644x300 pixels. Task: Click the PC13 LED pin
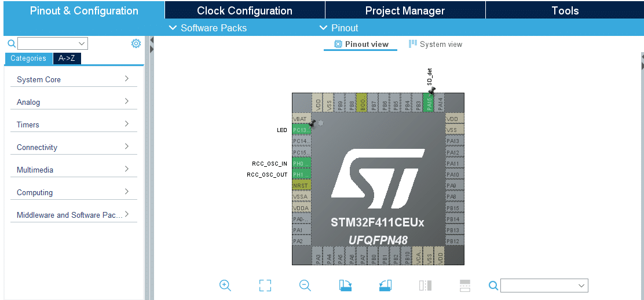point(302,130)
